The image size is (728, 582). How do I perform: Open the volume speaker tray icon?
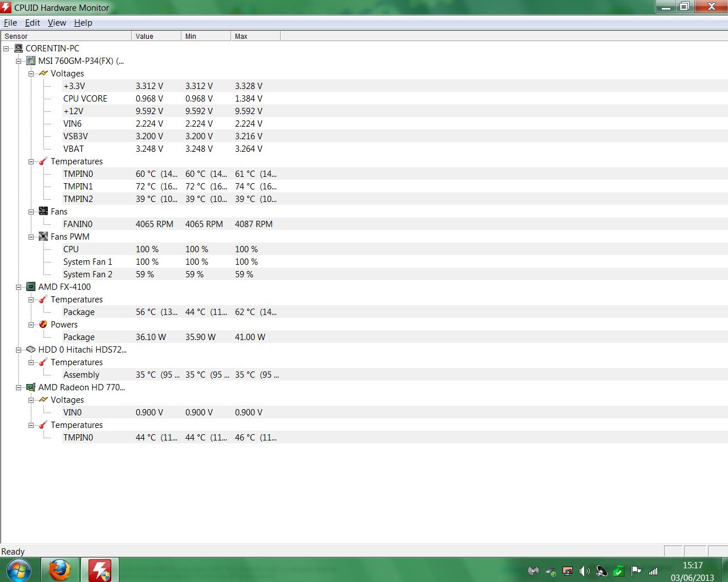coord(584,571)
